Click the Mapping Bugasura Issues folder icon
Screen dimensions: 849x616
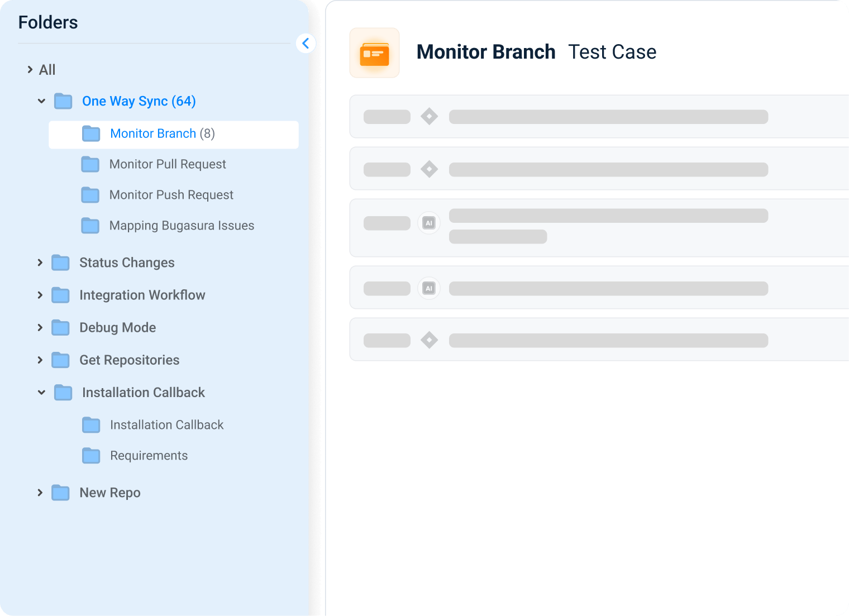(90, 226)
